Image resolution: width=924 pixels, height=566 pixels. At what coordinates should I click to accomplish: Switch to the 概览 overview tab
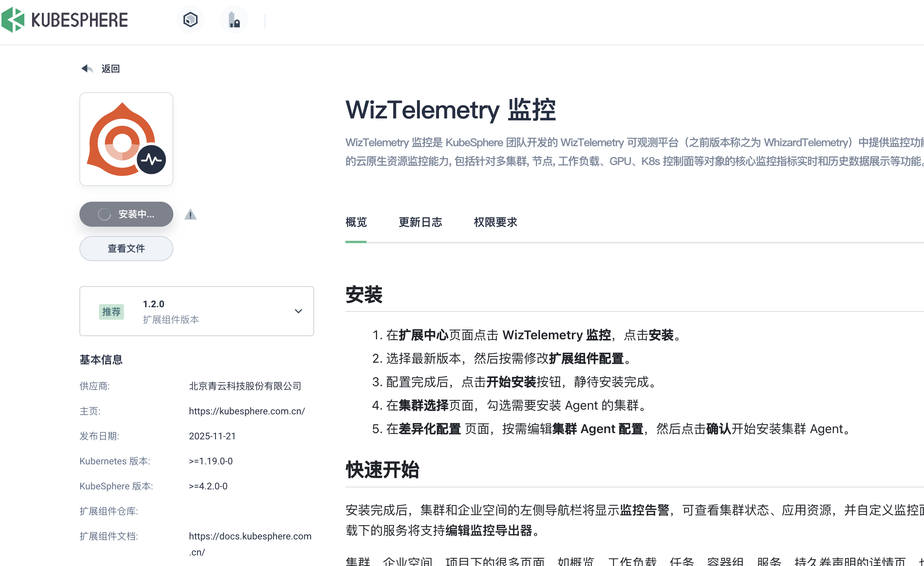[x=356, y=222]
